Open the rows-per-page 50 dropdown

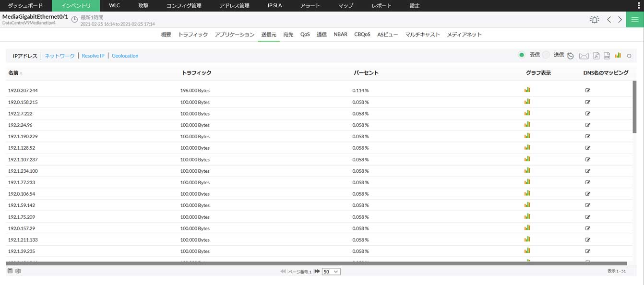click(x=331, y=272)
